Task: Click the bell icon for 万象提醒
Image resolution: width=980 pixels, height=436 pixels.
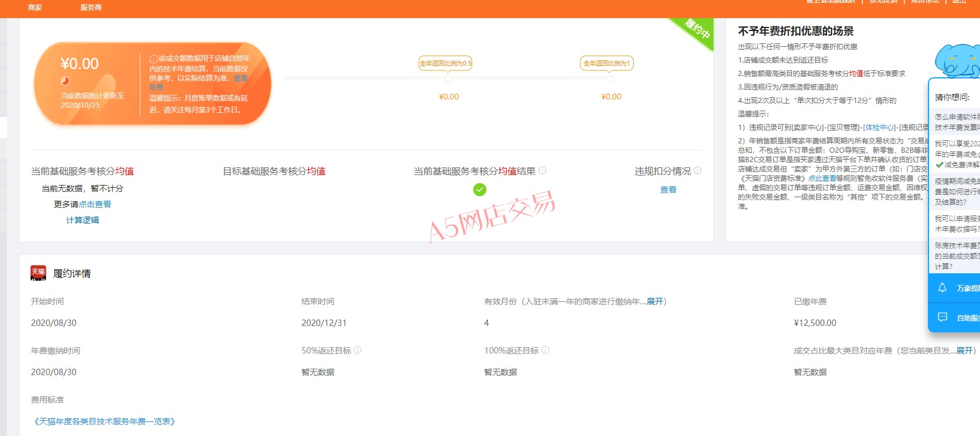Action: pos(942,287)
